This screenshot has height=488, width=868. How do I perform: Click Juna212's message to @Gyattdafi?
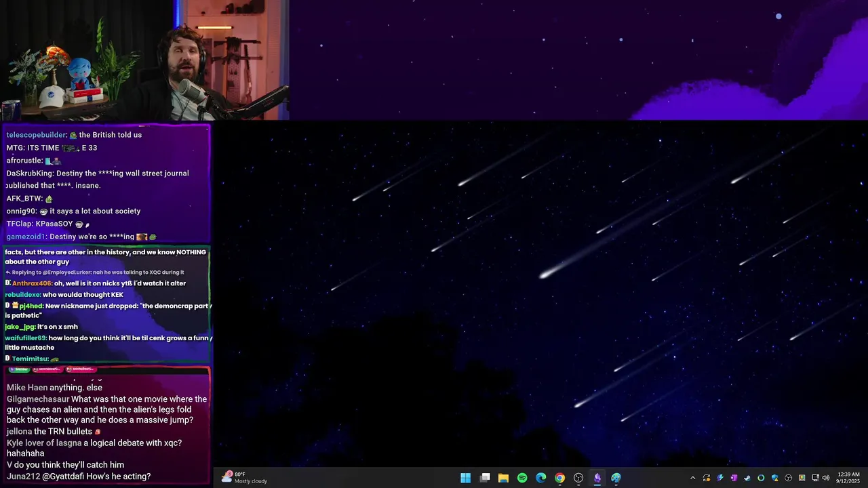pyautogui.click(x=79, y=476)
